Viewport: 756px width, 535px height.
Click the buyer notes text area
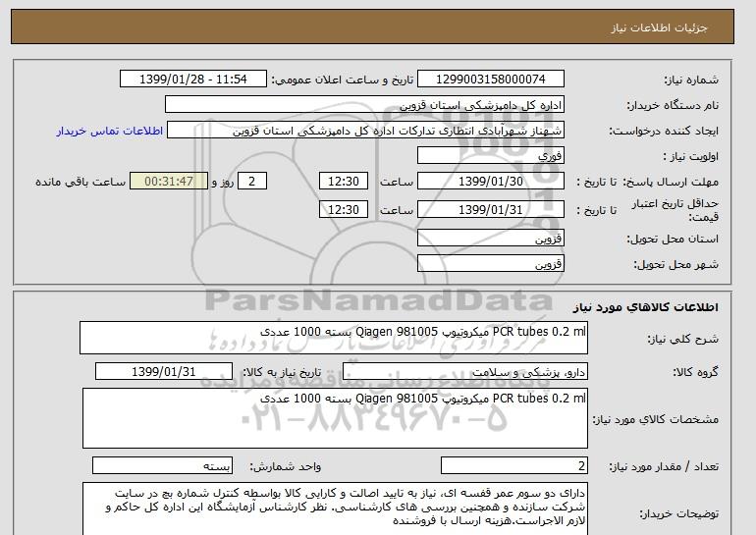(x=335, y=508)
